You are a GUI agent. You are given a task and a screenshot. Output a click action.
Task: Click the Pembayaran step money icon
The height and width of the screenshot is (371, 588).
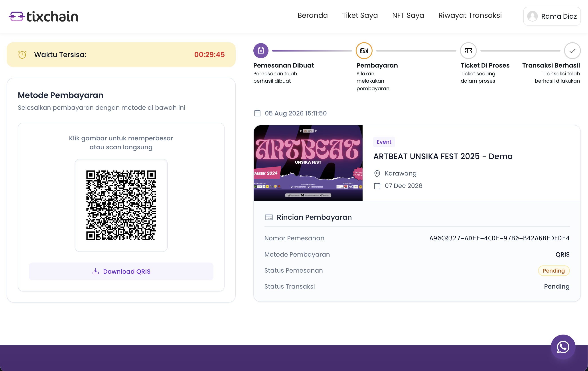(364, 51)
